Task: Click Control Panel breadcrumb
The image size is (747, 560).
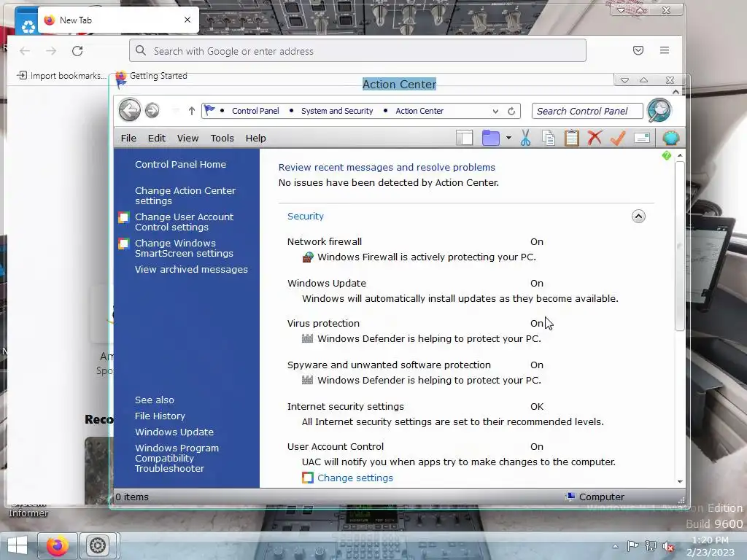Action: 255,111
